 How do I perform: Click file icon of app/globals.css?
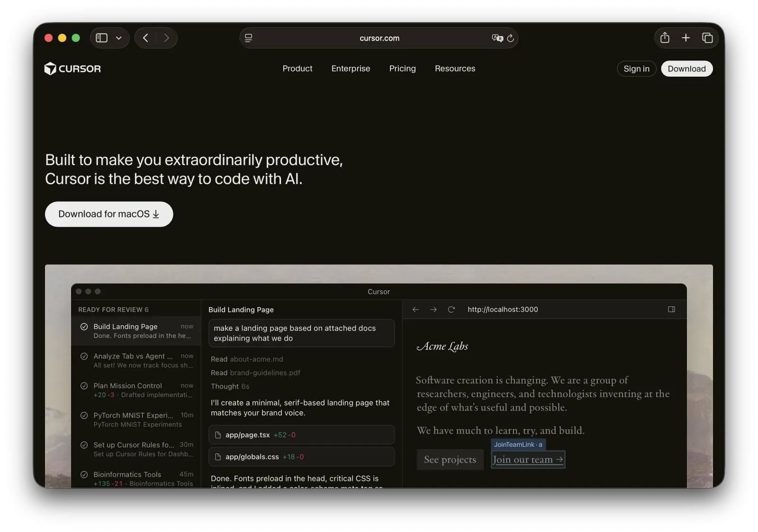[218, 457]
